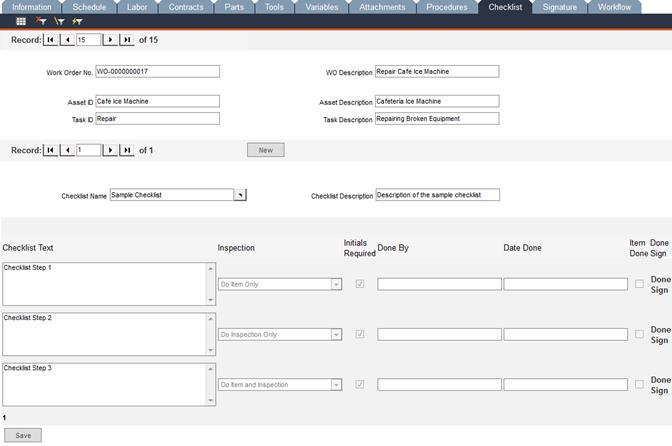The height and width of the screenshot is (446, 672).
Task: Open the Procedures tab
Action: (446, 7)
